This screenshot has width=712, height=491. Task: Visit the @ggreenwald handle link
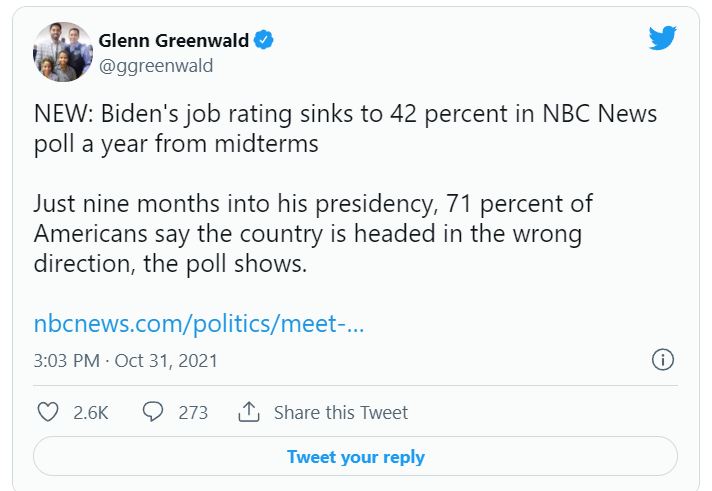(x=155, y=66)
